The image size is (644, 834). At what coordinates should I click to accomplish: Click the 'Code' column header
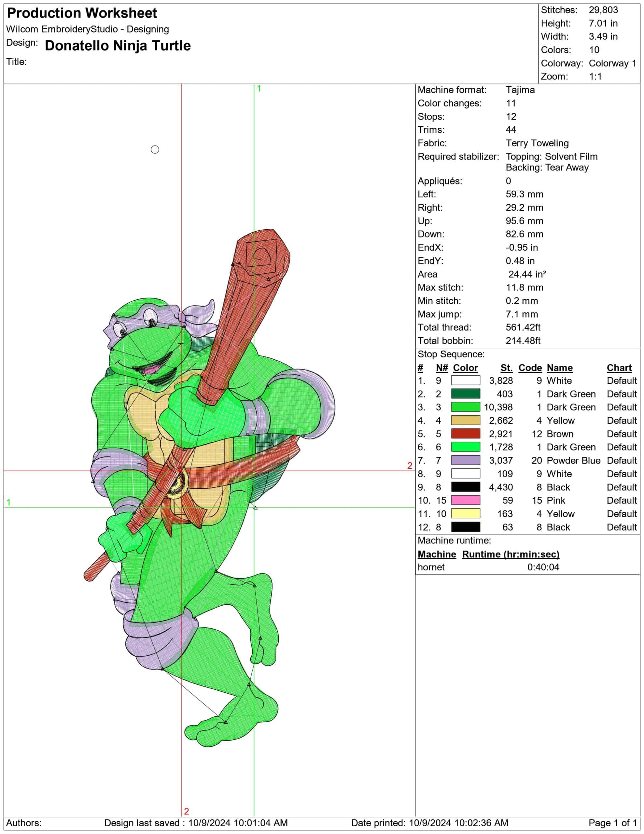click(530, 368)
